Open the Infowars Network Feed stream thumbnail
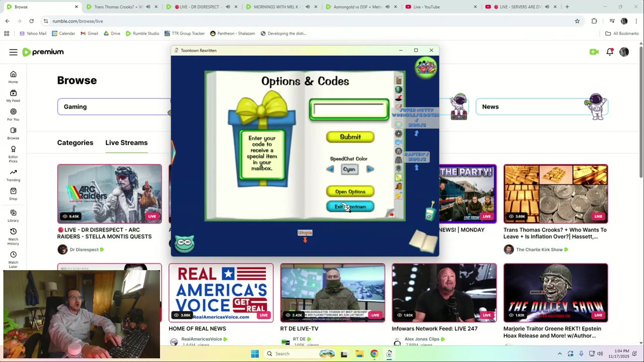Viewport: 644px width, 362px height. click(x=444, y=293)
